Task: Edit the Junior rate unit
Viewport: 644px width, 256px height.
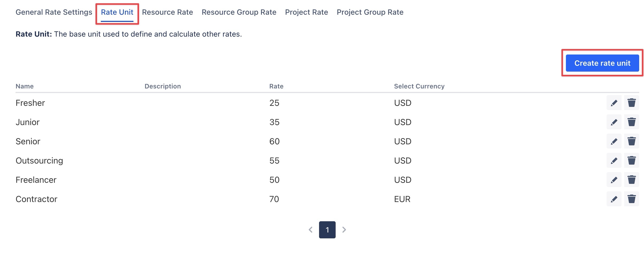Action: pos(614,122)
